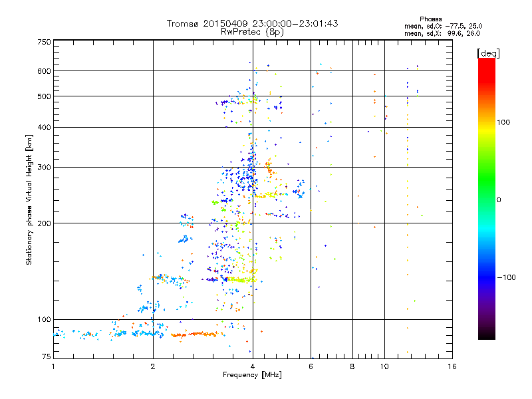Click the "Frequency [MHz]" axis label
Screen dimensions: 532x399
(252, 375)
